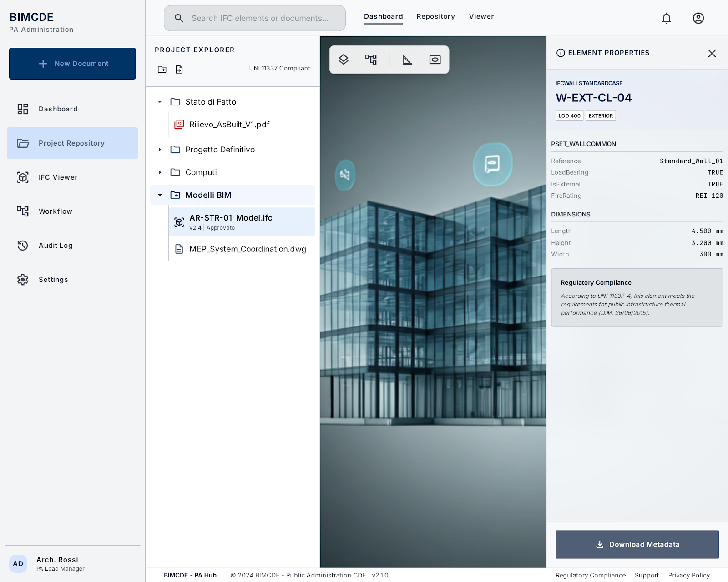The height and width of the screenshot is (582, 728).
Task: Click the PDF icon beside Rilievo_AsBuilt_V1.pdf
Action: [x=179, y=124]
